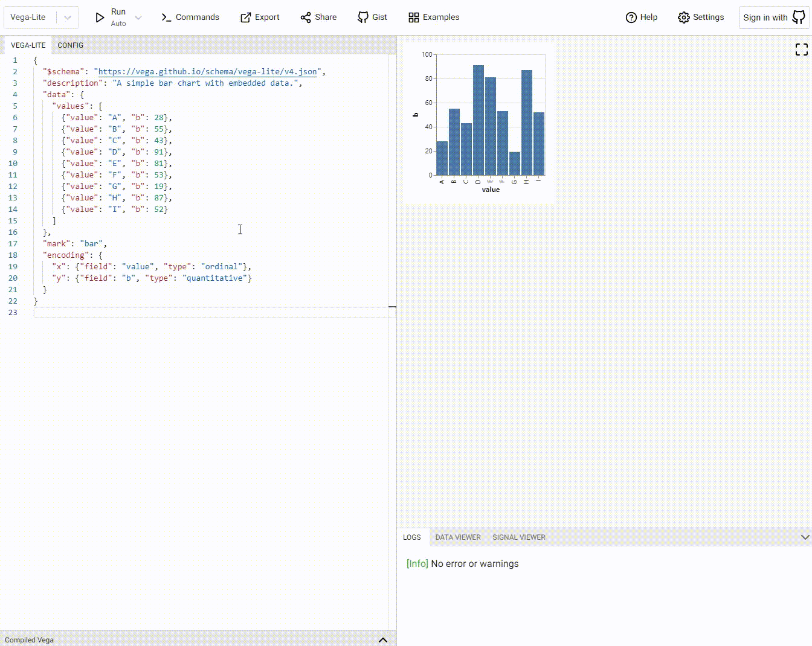Switch to the CONFIG editor tab
The width and height of the screenshot is (812, 646).
pyautogui.click(x=71, y=45)
